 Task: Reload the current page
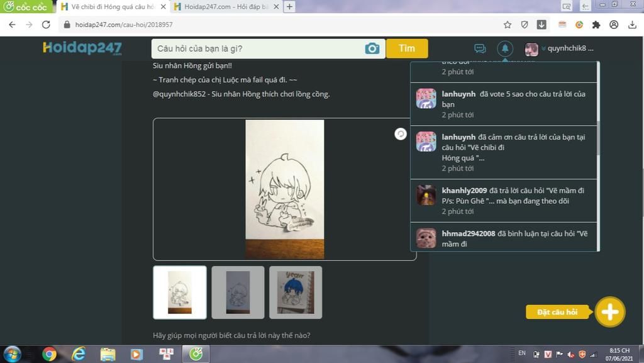[x=46, y=25]
